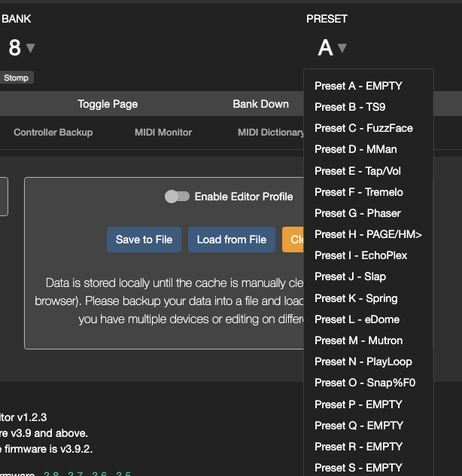Click the Save to File button
Screen dimensions: 462x476
tap(144, 240)
